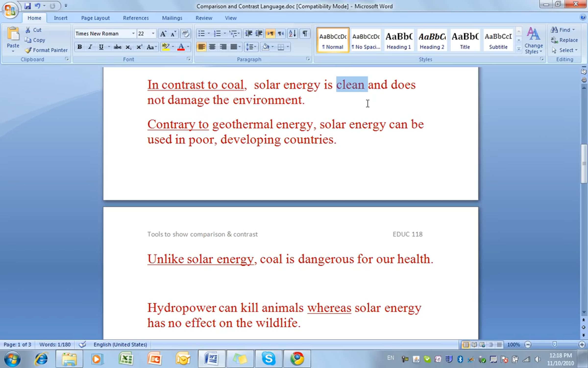Toggle Center text alignment
The image size is (588, 368).
[212, 47]
